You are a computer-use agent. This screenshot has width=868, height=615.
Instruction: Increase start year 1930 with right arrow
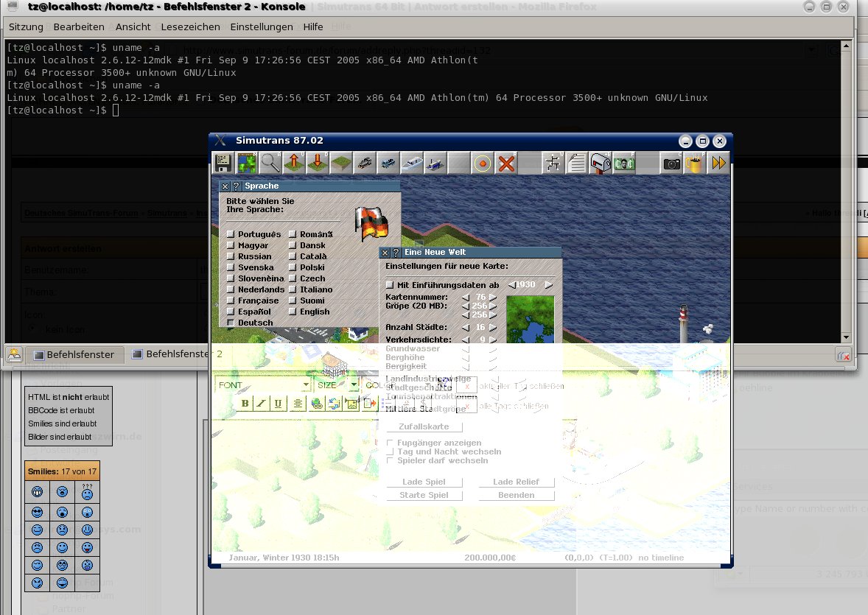(547, 285)
